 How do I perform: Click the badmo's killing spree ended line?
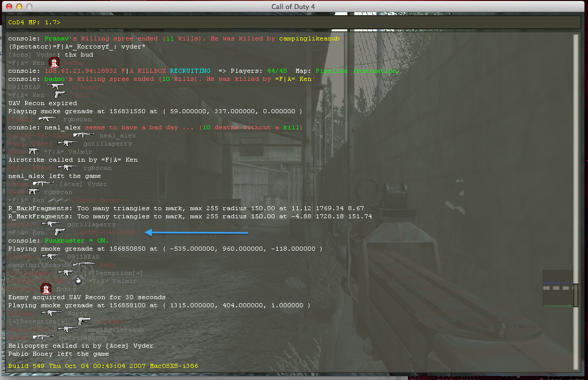pyautogui.click(x=162, y=79)
